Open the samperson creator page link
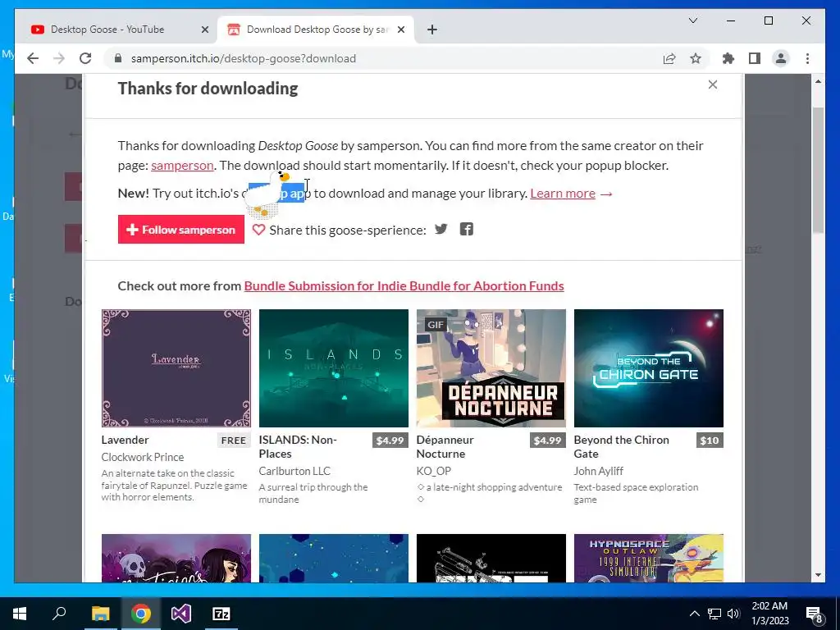840x630 pixels. click(x=182, y=166)
